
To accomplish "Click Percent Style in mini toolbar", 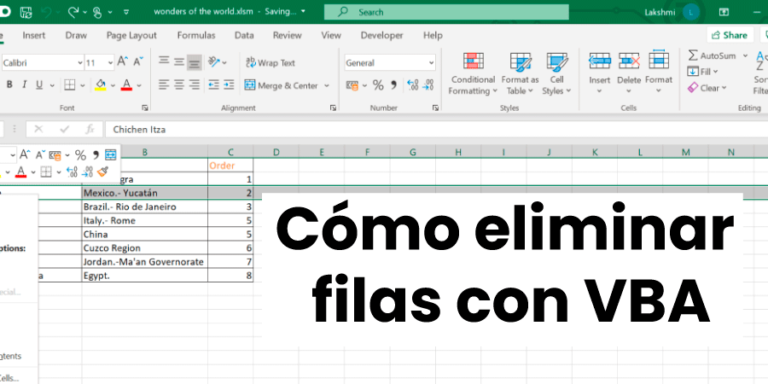I will coord(80,155).
